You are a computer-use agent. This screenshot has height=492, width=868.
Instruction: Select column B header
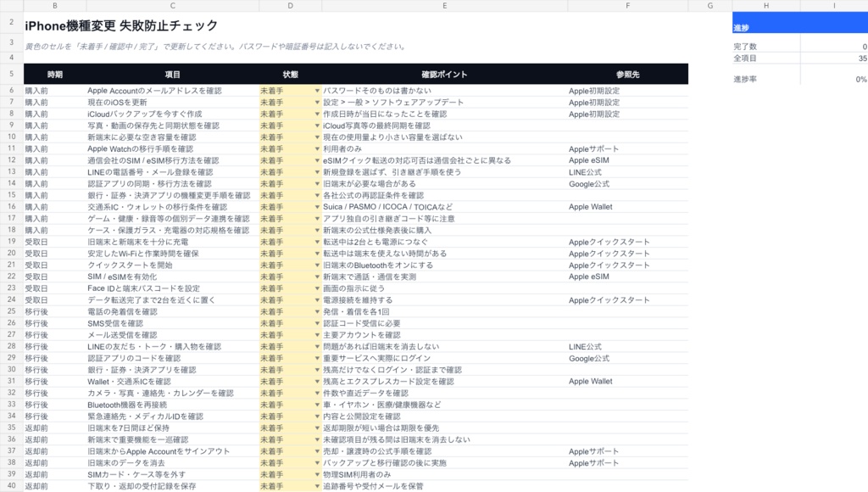click(x=55, y=6)
